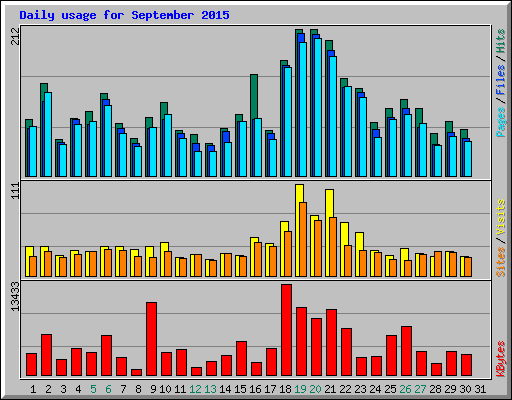Click day label 8 on the x-axis

tap(138, 389)
